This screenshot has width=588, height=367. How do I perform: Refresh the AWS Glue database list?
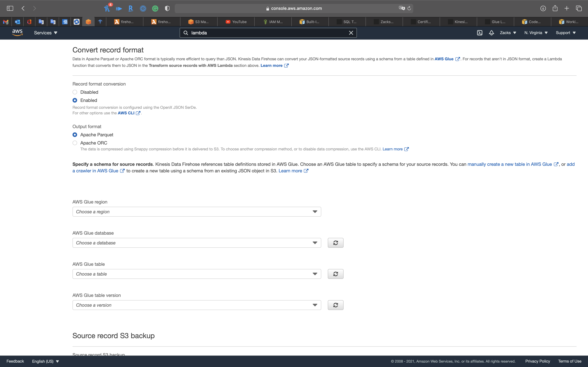[335, 243]
